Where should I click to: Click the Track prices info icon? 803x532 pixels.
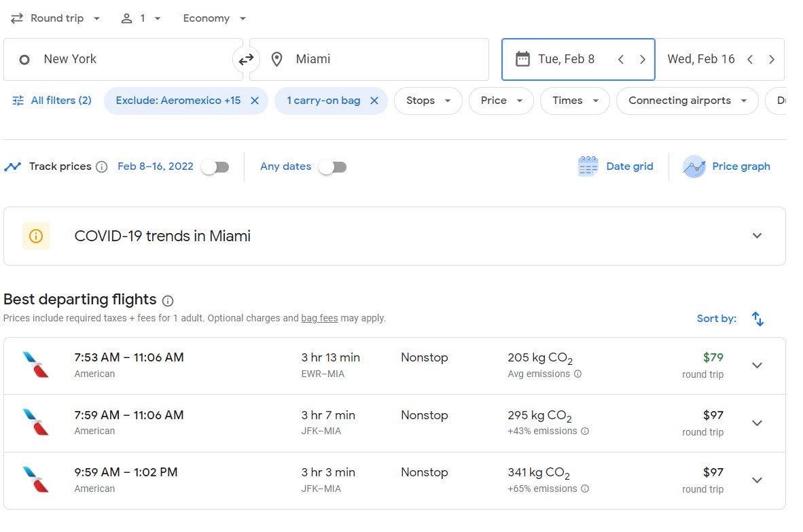pos(102,167)
